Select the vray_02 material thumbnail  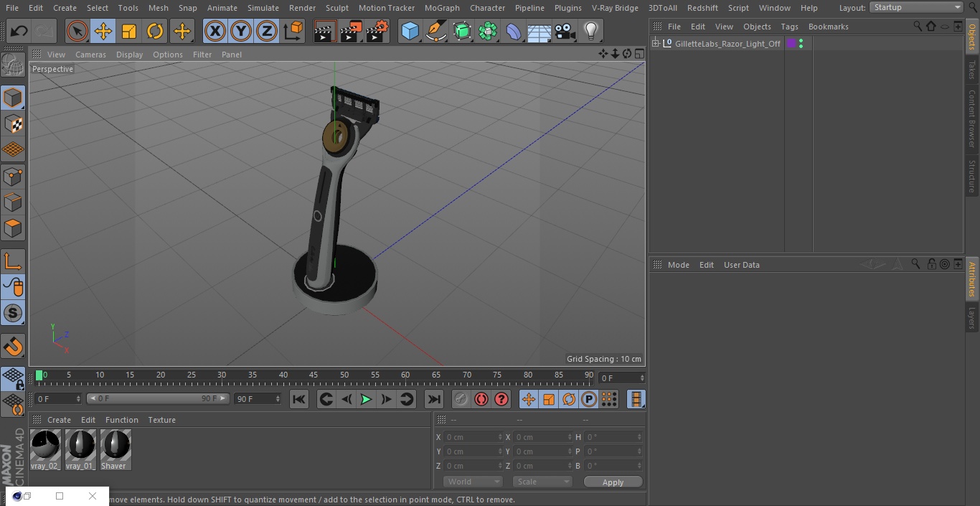tap(45, 449)
